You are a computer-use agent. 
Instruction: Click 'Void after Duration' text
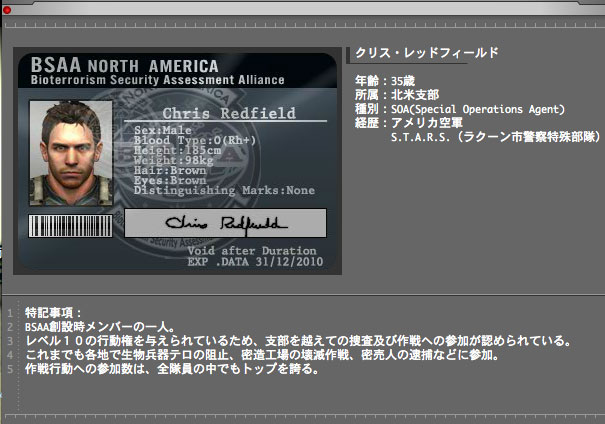(x=252, y=250)
